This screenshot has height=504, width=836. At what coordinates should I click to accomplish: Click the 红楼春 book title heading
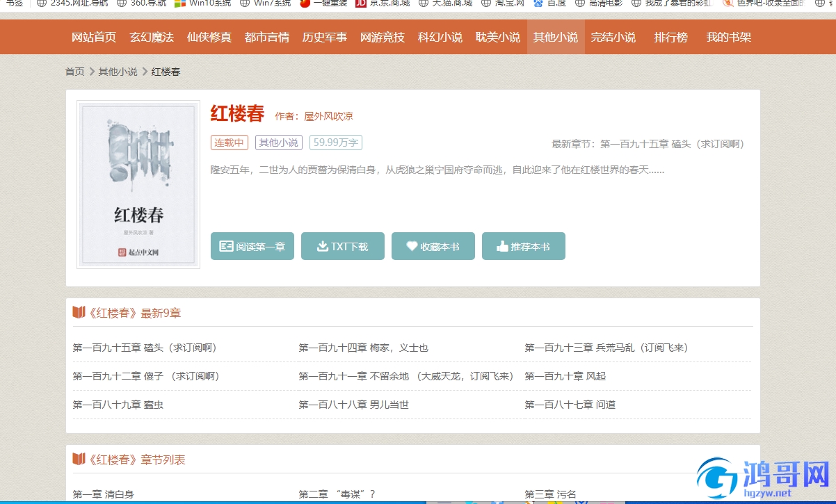pyautogui.click(x=238, y=113)
